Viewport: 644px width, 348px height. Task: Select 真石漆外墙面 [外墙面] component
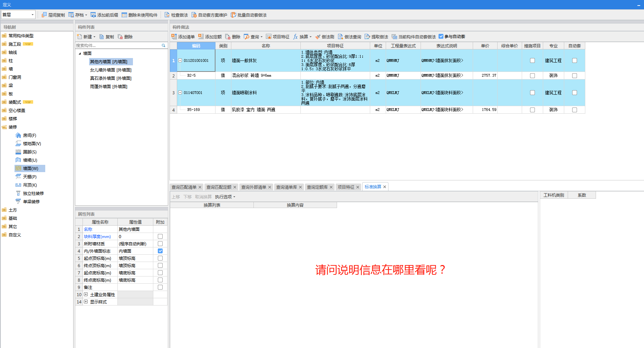(111, 78)
